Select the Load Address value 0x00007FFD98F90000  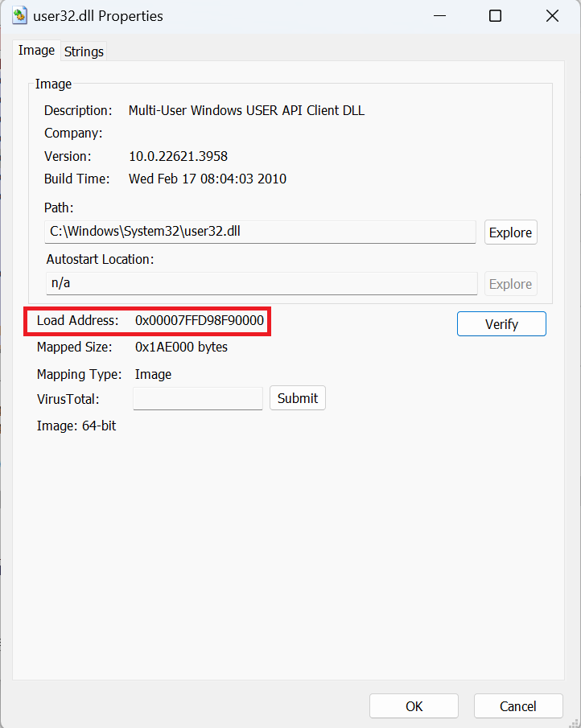200,320
